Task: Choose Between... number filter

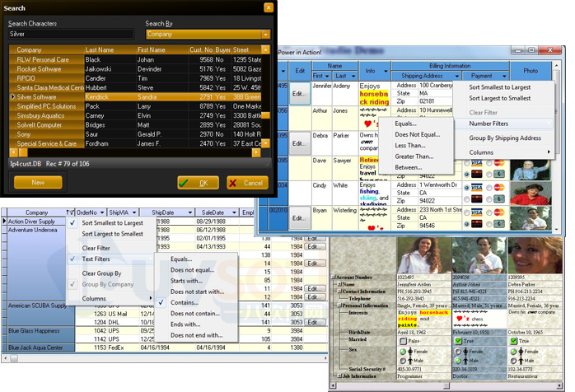Action: coord(416,167)
